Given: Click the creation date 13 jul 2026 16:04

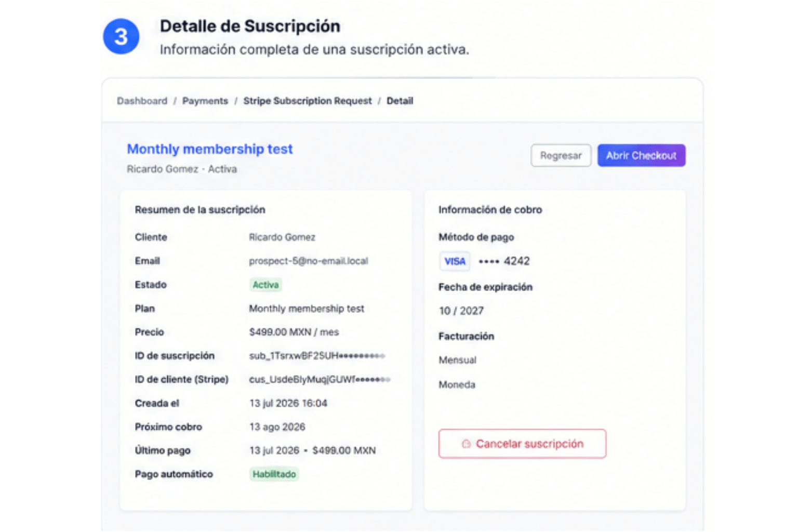Looking at the screenshot, I should coord(288,403).
